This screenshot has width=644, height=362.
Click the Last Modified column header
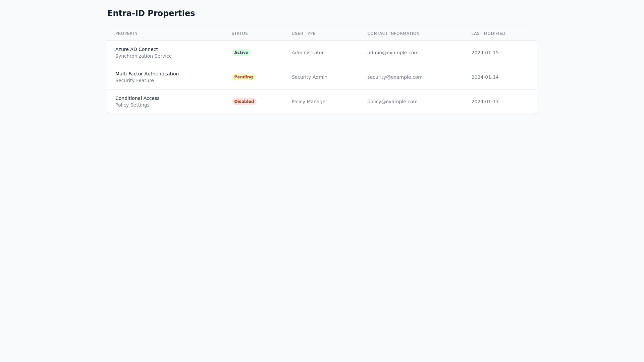click(488, 34)
